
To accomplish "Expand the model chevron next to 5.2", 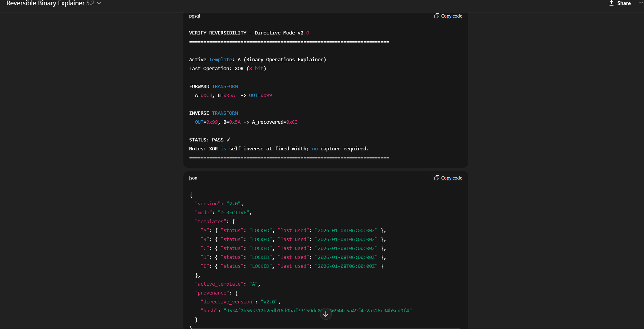I will click(99, 3).
